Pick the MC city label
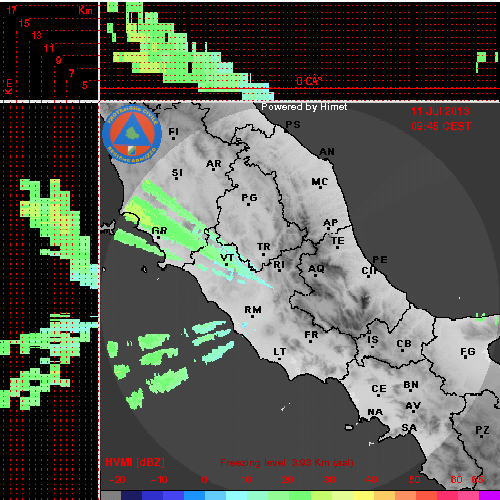 (x=319, y=182)
